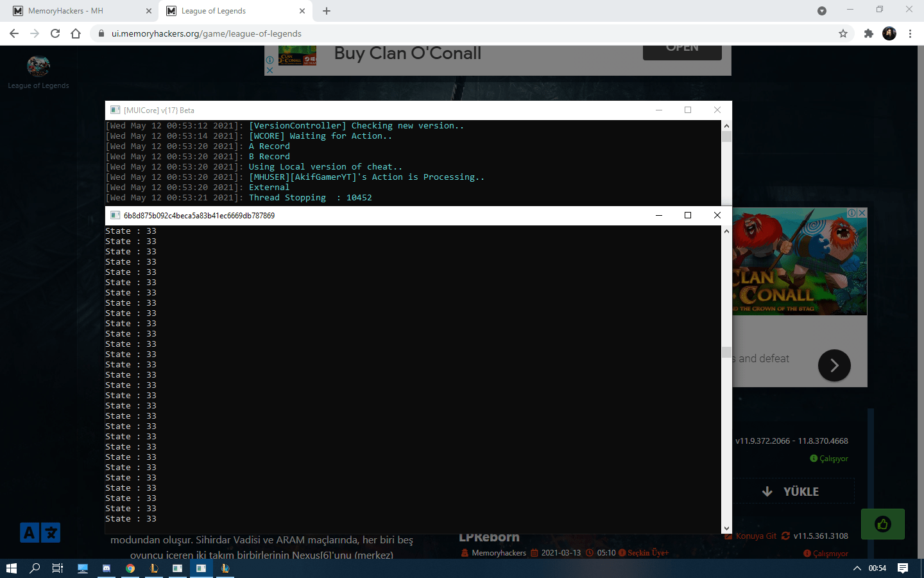
Task: Click the green Çalışıyor status label
Action: (x=834, y=459)
